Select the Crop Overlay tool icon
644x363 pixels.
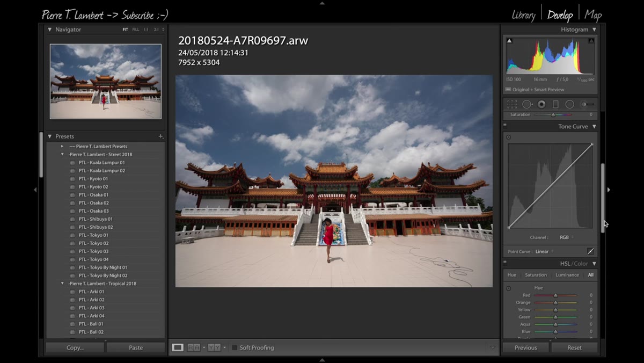pos(513,104)
